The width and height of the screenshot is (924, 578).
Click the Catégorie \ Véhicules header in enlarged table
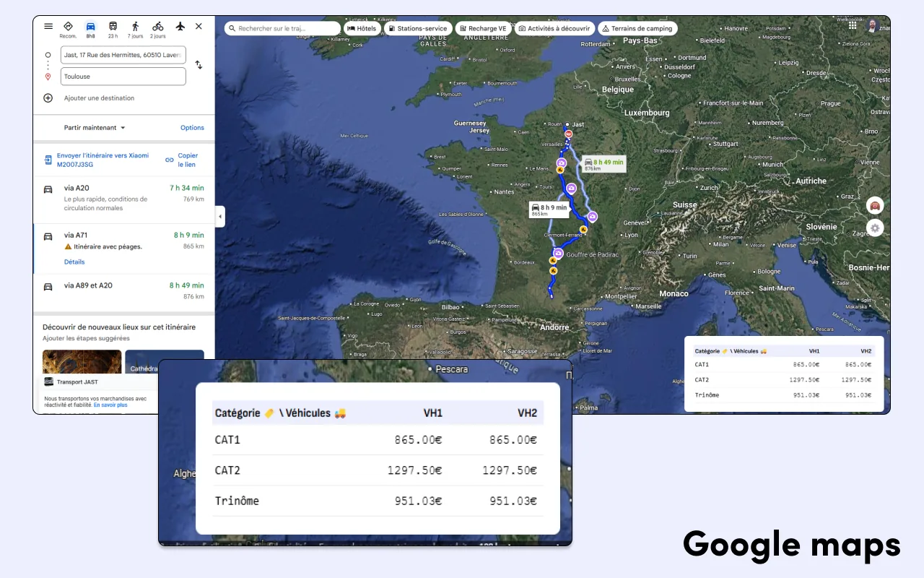(x=280, y=413)
